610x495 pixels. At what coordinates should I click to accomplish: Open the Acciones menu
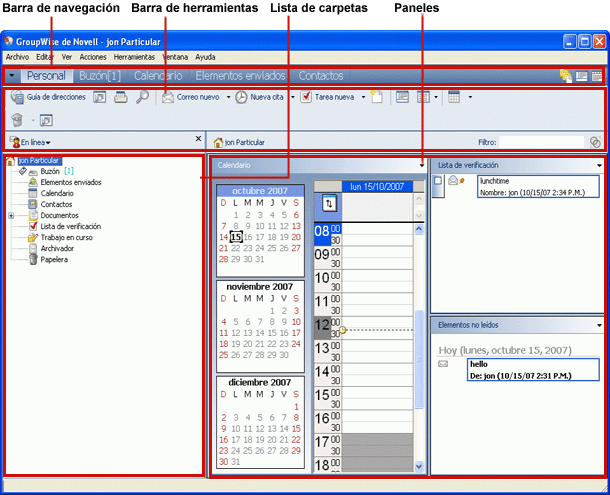click(x=93, y=57)
